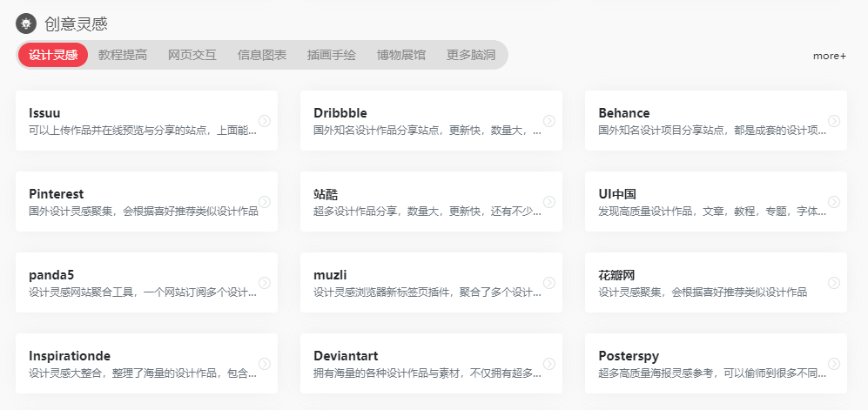Click the arrow icon on Inspirationde card
Viewport: 868px width, 410px height.
tap(265, 364)
